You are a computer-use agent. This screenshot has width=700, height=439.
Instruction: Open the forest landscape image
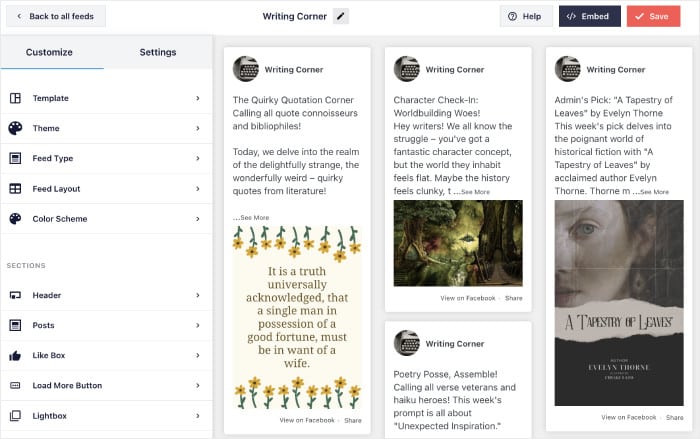458,243
